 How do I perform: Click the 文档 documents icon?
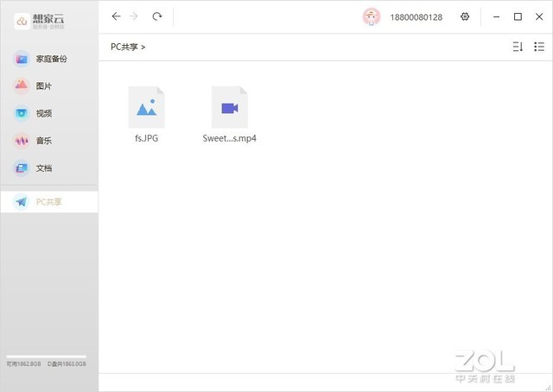21,168
